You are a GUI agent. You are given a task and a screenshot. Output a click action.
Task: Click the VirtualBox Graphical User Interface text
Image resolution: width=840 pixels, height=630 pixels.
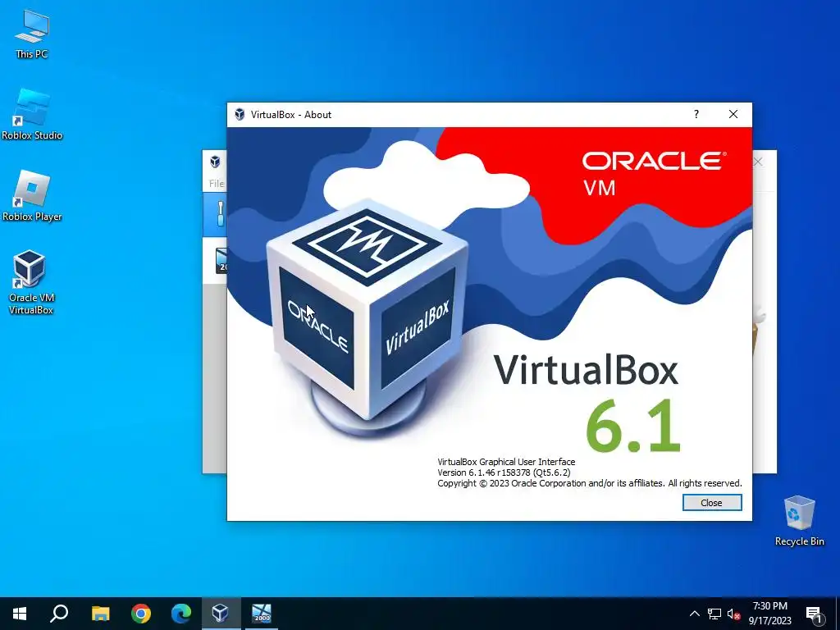(506, 462)
